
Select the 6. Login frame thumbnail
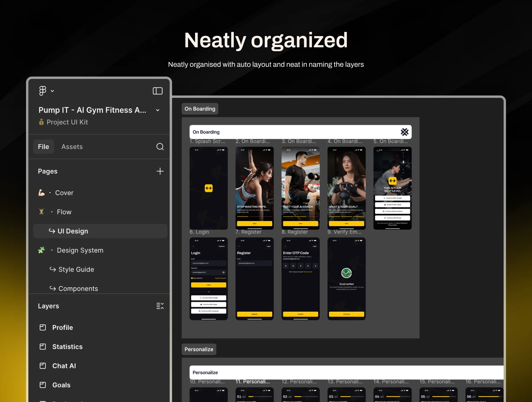[209, 279]
